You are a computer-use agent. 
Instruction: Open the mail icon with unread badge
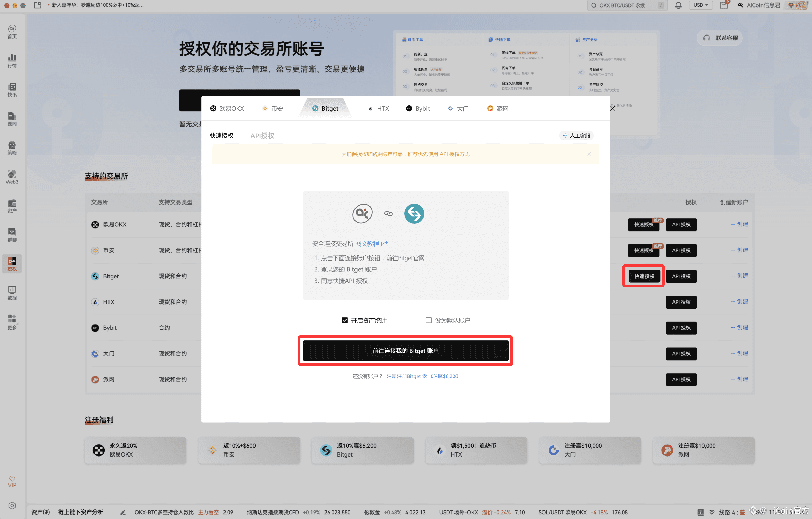(x=724, y=5)
